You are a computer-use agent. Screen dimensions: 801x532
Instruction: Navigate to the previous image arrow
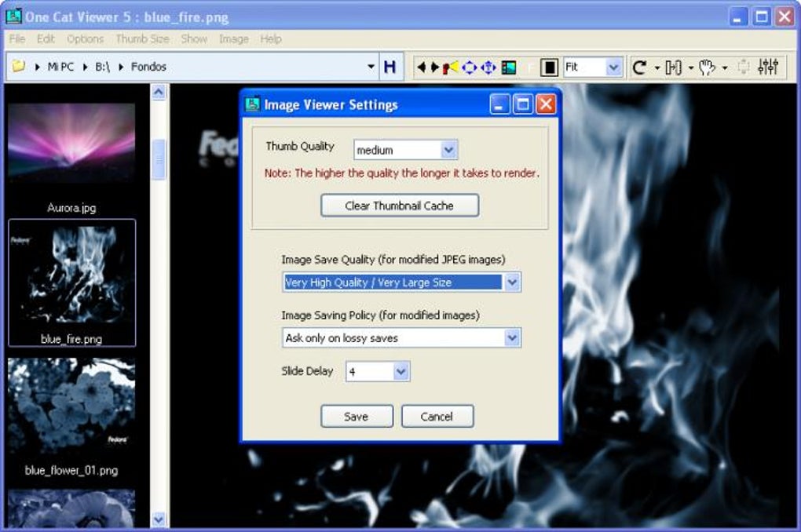click(x=422, y=67)
